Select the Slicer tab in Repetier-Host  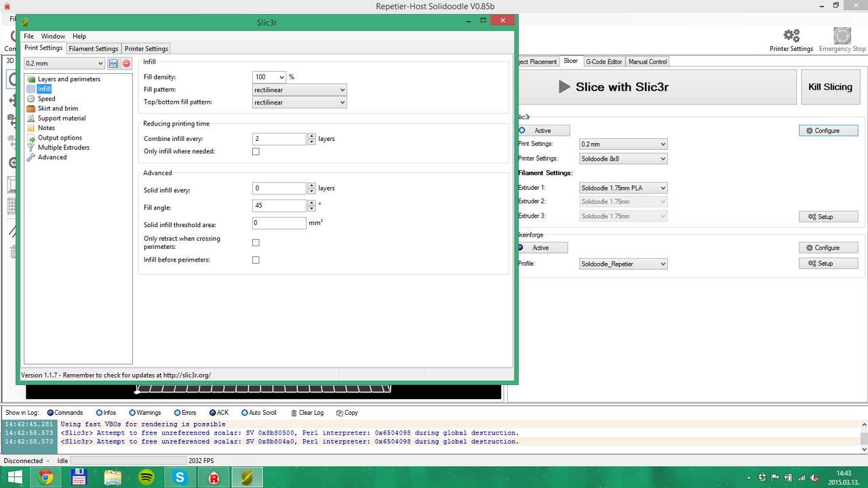[x=571, y=61]
